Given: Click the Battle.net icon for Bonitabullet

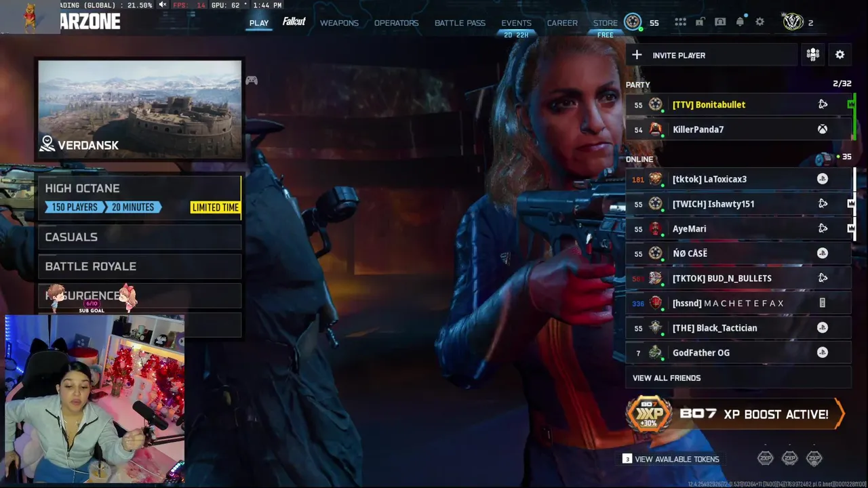Looking at the screenshot, I should point(823,104).
